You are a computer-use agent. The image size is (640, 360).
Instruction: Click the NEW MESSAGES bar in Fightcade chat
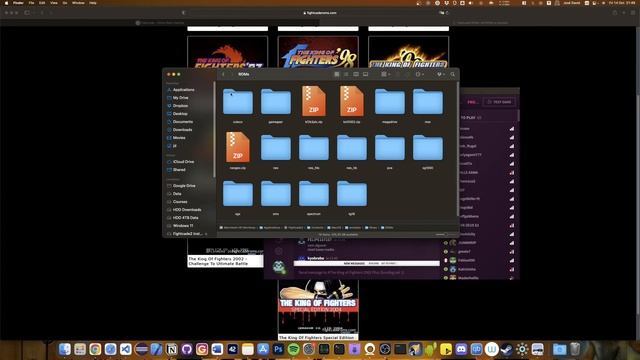click(367, 264)
